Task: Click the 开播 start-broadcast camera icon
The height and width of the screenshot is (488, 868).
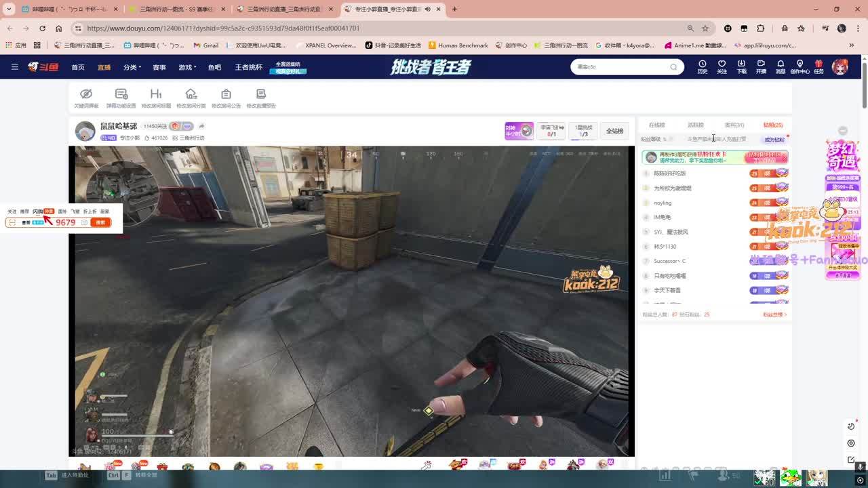Action: tap(761, 64)
